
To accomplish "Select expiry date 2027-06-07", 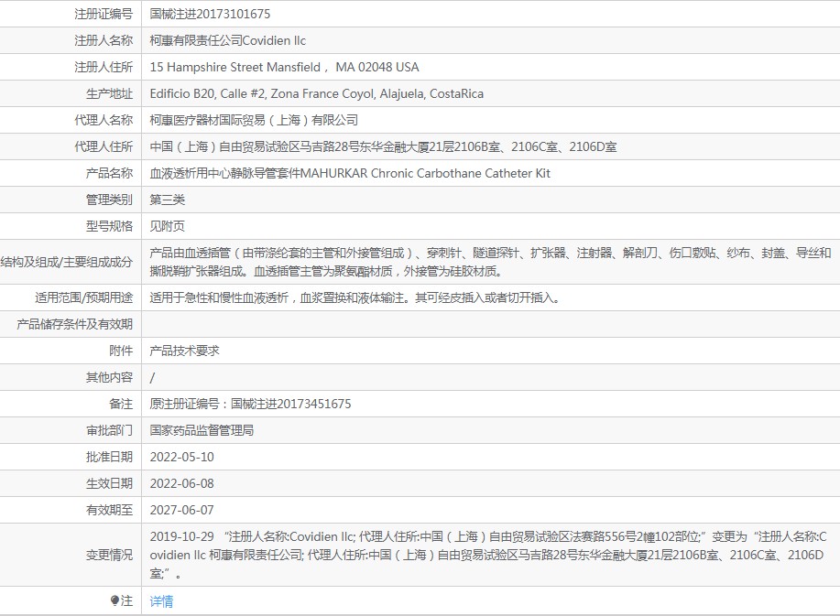I will [181, 510].
